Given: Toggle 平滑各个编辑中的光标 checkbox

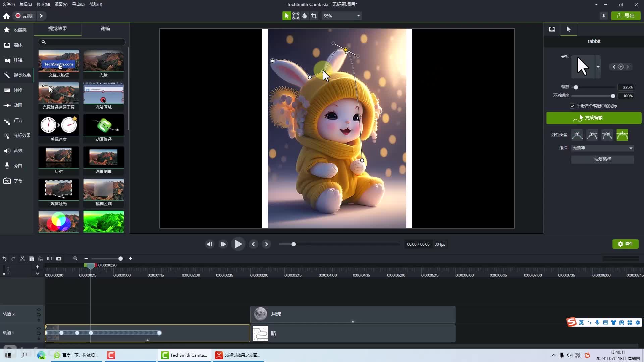Looking at the screenshot, I should point(573,106).
